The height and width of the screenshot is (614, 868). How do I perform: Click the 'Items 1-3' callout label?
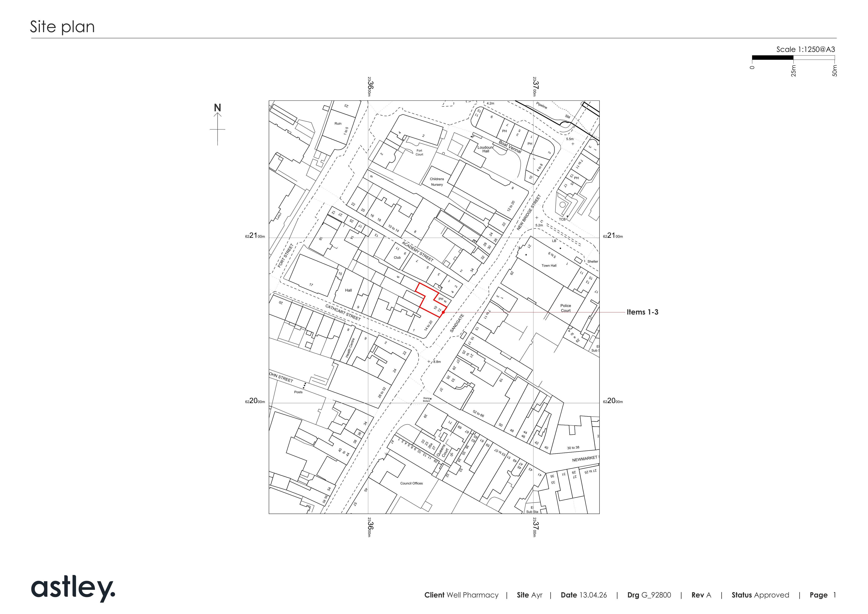(642, 312)
